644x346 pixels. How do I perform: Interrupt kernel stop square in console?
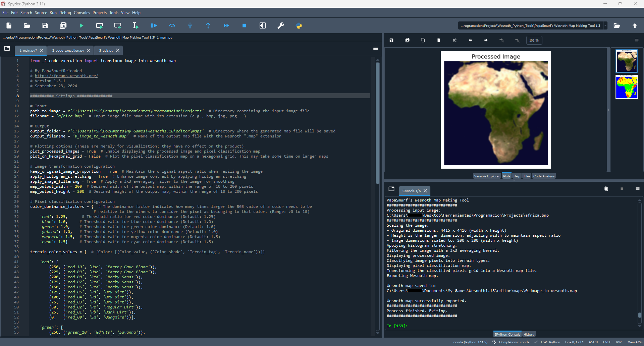pos(622,189)
